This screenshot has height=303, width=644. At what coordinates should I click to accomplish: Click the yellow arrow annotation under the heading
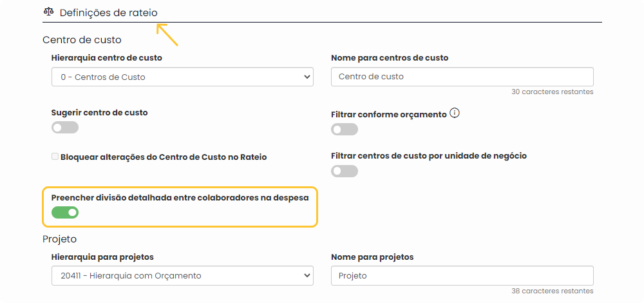167,35
